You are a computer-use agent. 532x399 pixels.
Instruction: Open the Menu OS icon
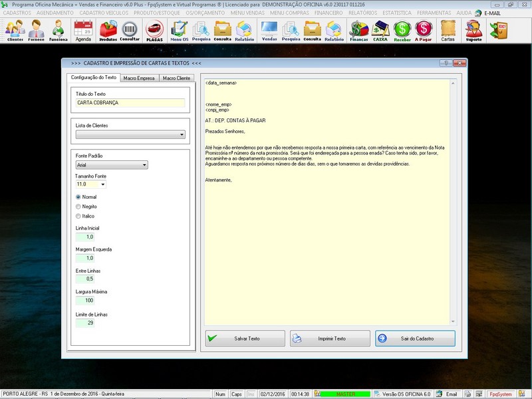tap(179, 31)
